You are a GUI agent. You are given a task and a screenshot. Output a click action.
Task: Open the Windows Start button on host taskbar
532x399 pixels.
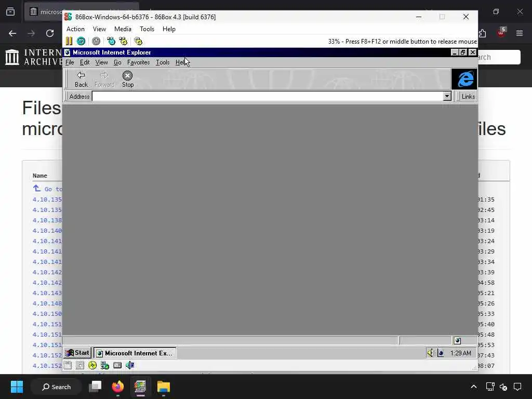17,387
